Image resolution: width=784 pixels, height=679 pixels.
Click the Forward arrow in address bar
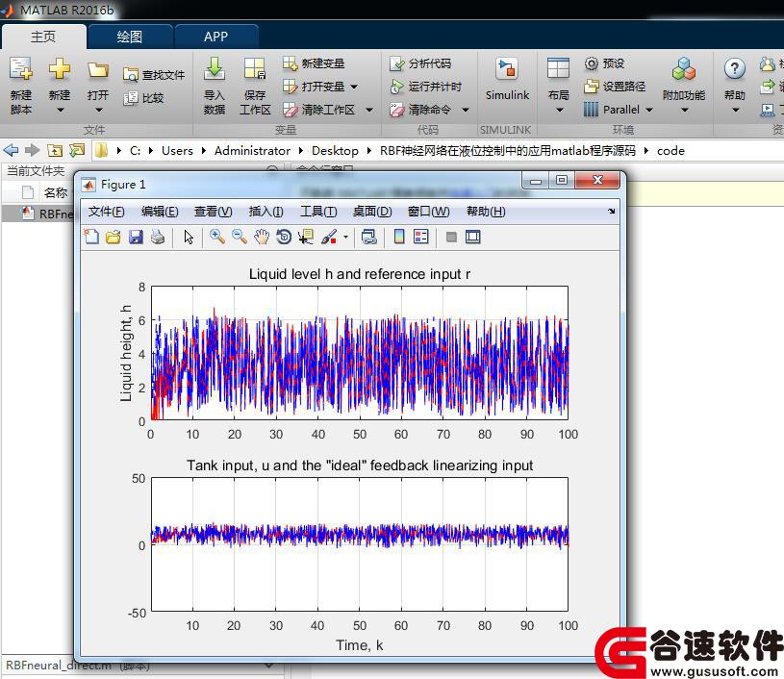(33, 150)
